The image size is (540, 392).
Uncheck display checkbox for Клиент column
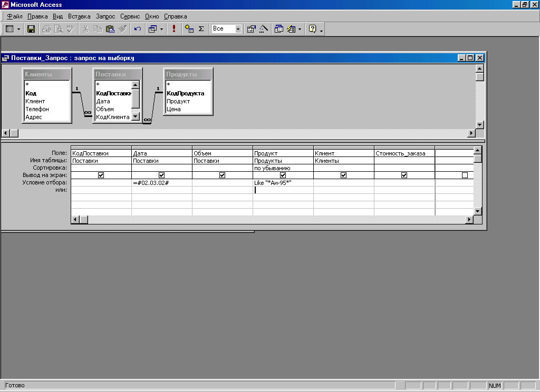tap(343, 175)
